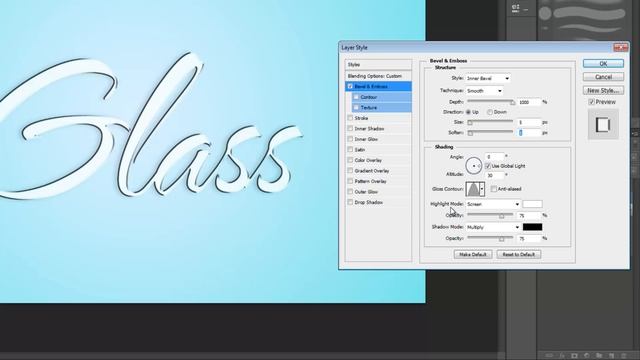This screenshot has height=360, width=640.
Task: Click the Size slider track
Action: [x=490, y=122]
